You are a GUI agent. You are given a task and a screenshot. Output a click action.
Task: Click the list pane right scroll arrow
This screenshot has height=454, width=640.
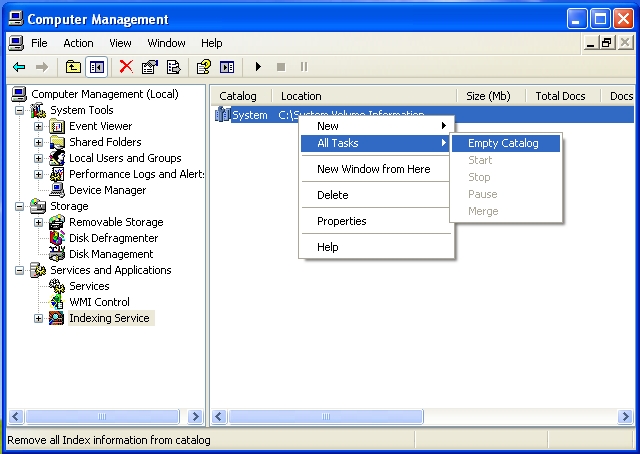coord(625,416)
